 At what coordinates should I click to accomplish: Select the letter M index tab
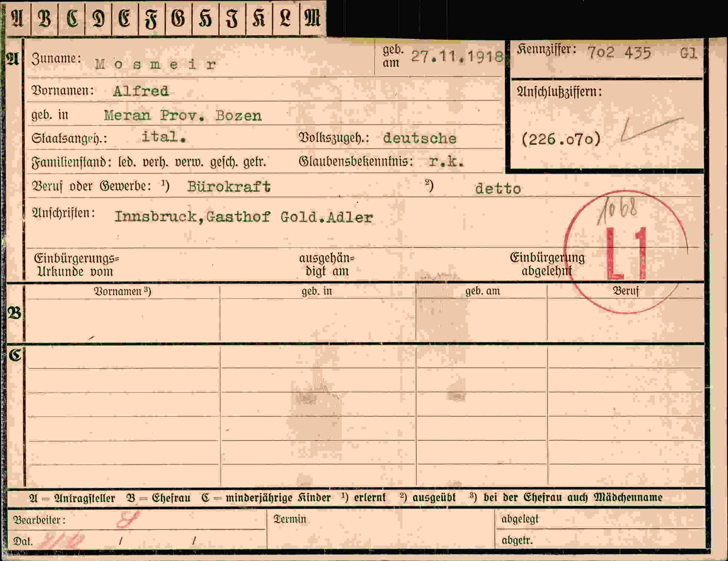point(312,18)
